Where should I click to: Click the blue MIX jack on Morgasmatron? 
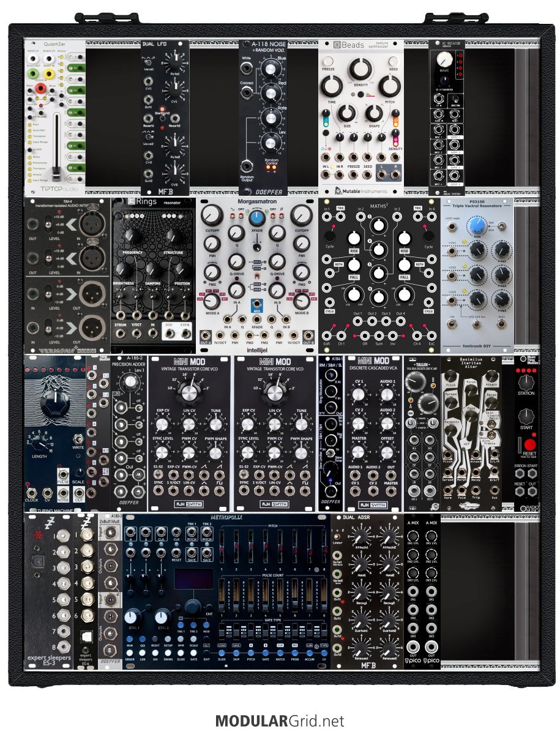pyautogui.click(x=256, y=304)
